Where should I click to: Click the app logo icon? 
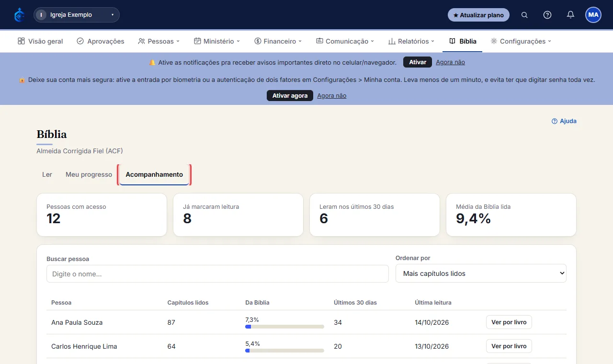click(19, 15)
